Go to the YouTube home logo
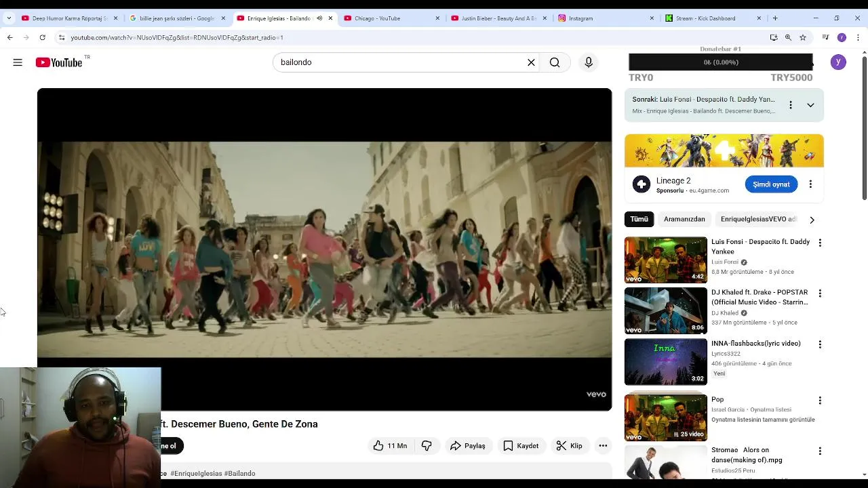 click(59, 62)
